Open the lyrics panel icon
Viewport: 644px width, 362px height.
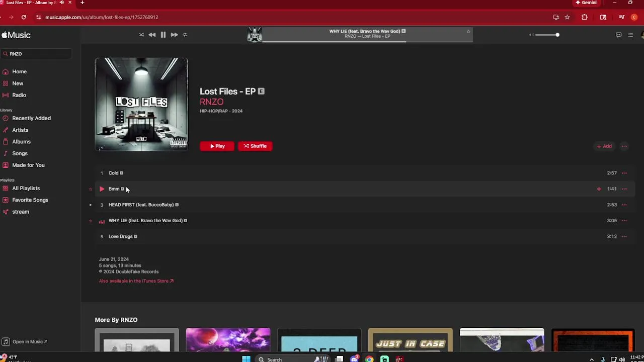[618, 35]
